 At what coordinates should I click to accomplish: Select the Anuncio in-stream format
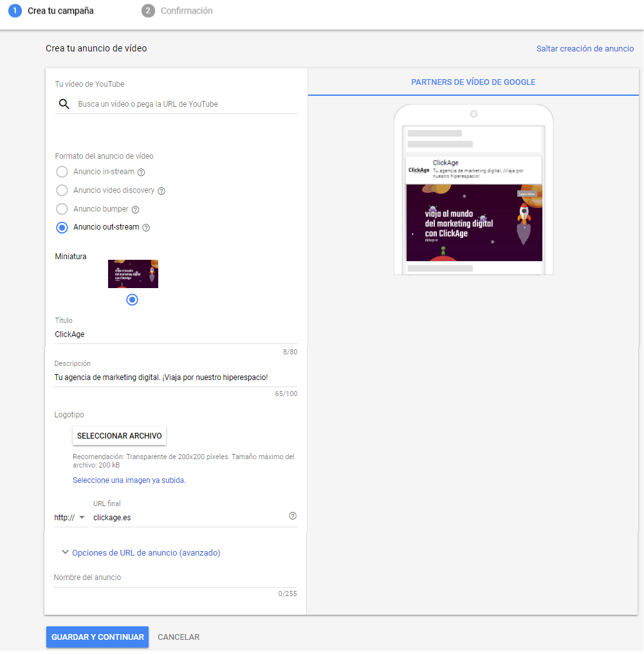click(62, 172)
